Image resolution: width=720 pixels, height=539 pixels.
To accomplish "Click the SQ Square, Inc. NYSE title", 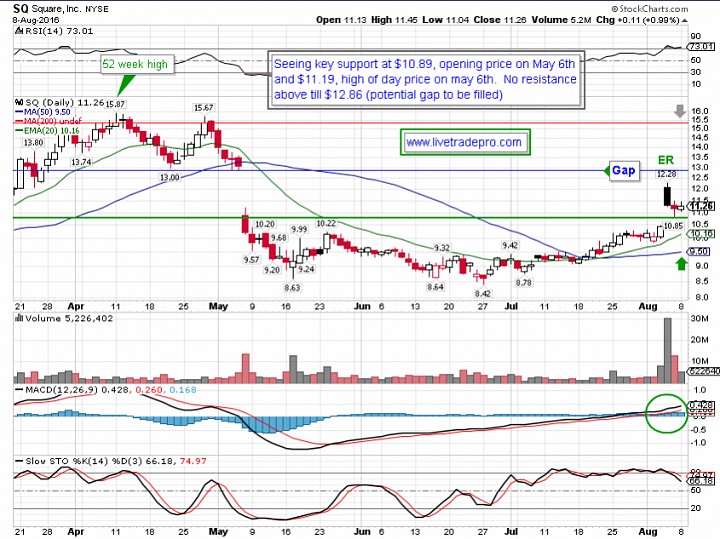I will (61, 9).
